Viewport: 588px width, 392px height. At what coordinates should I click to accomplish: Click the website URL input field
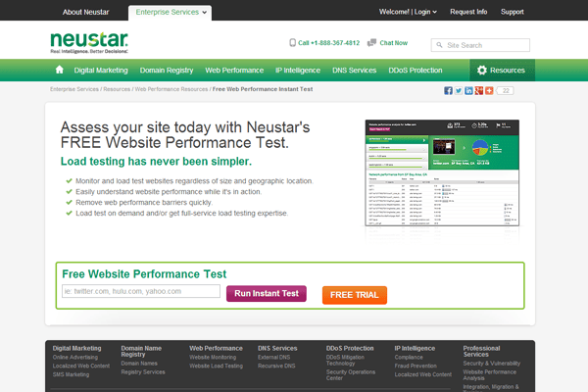(x=141, y=291)
